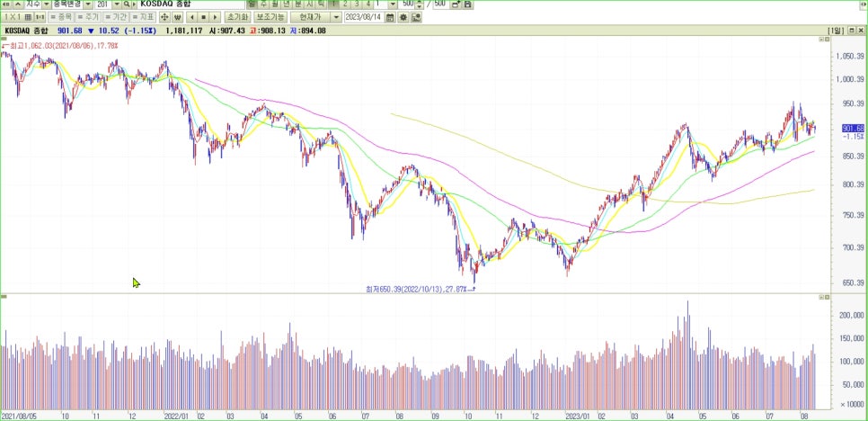
Task: Click the 시:907.43 open price text
Action: click(x=227, y=31)
